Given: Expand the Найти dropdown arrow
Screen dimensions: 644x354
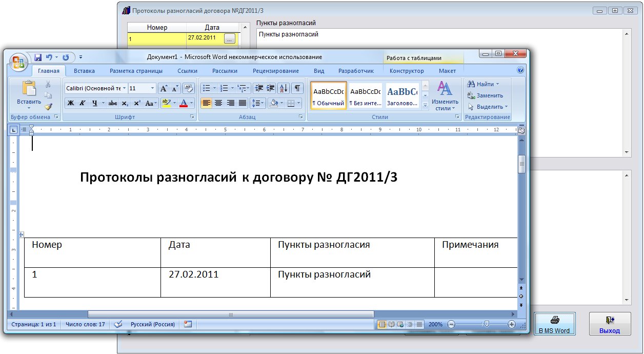Looking at the screenshot, I should 497,84.
